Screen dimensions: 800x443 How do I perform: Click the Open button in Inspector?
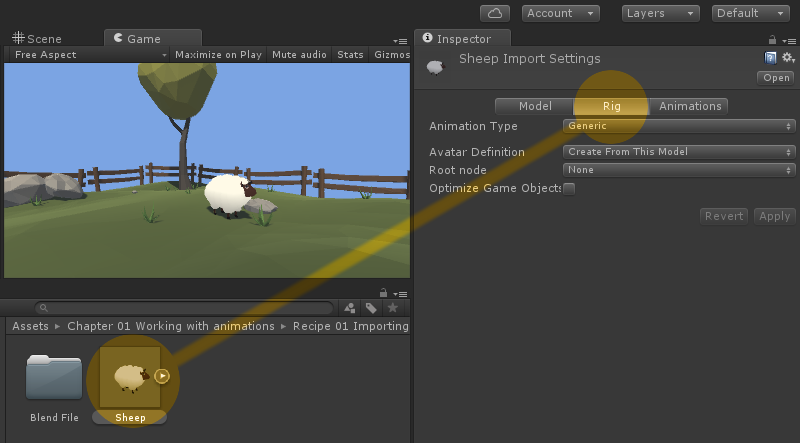(x=776, y=78)
